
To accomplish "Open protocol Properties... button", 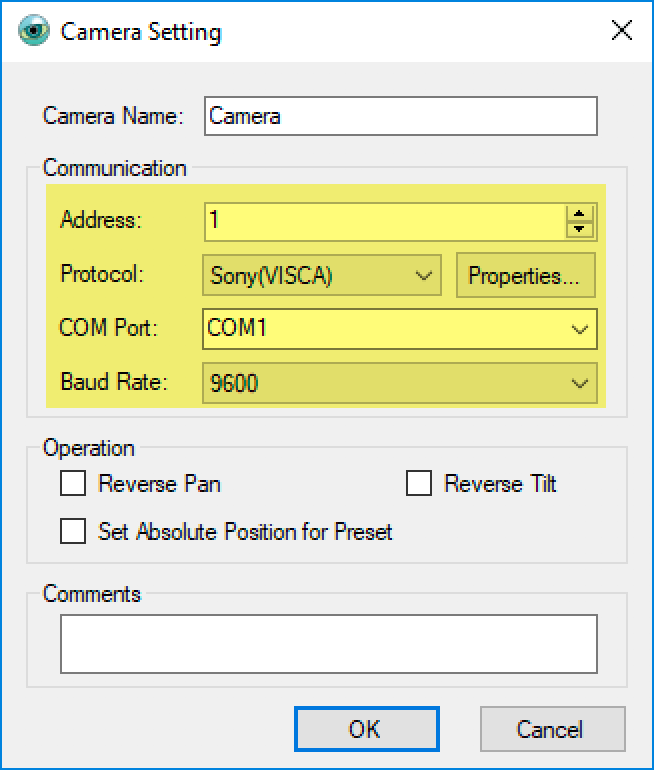I will (525, 275).
